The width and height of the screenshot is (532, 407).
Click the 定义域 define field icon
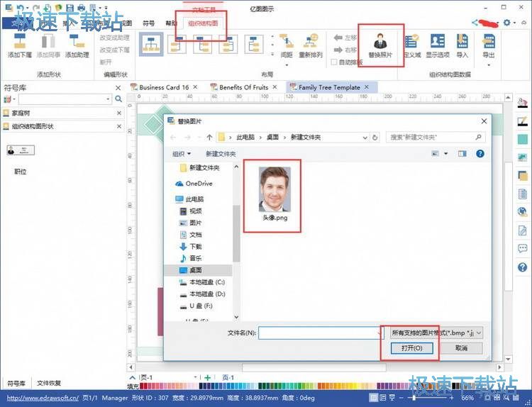coord(411,41)
